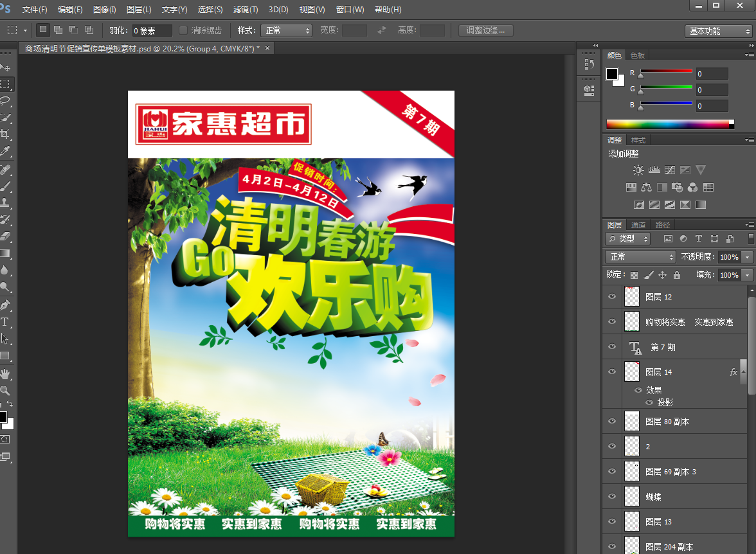The height and width of the screenshot is (554, 756).
Task: Click Levels adjustment icon
Action: point(654,170)
